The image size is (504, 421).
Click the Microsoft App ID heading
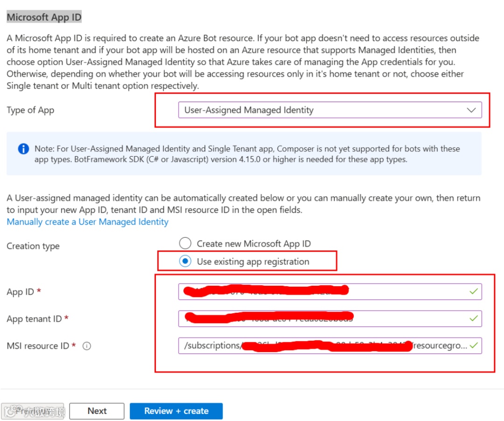pyautogui.click(x=44, y=17)
